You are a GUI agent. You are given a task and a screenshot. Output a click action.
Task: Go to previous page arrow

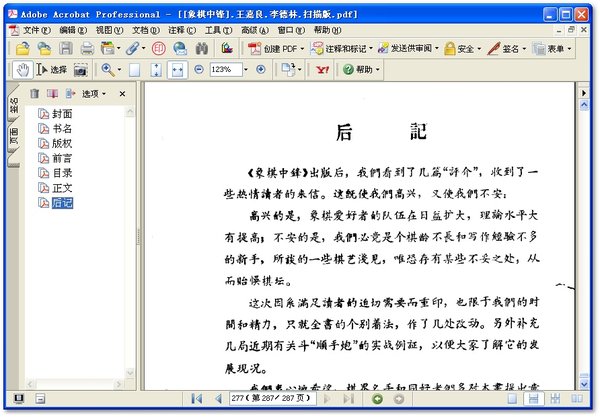point(218,399)
